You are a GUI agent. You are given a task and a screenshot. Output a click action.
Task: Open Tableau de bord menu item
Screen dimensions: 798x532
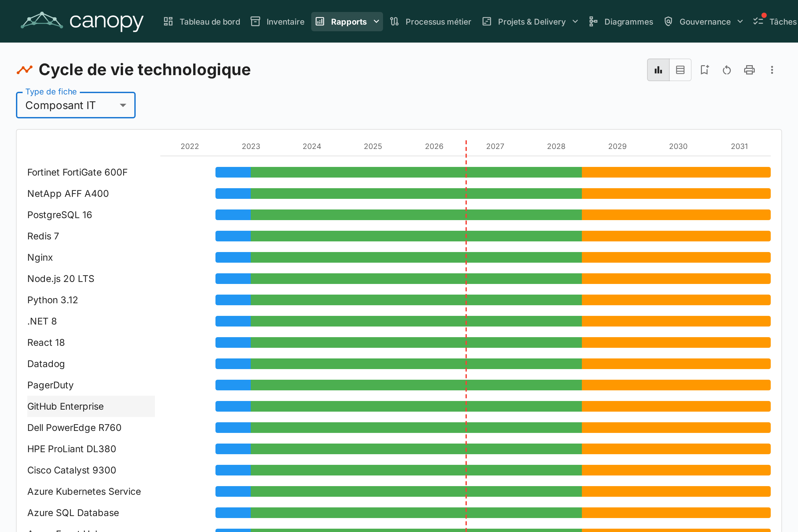click(x=202, y=22)
